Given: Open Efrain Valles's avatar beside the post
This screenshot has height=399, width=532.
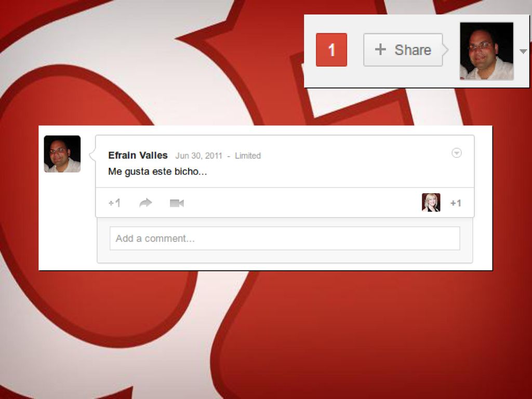Looking at the screenshot, I should tap(62, 154).
